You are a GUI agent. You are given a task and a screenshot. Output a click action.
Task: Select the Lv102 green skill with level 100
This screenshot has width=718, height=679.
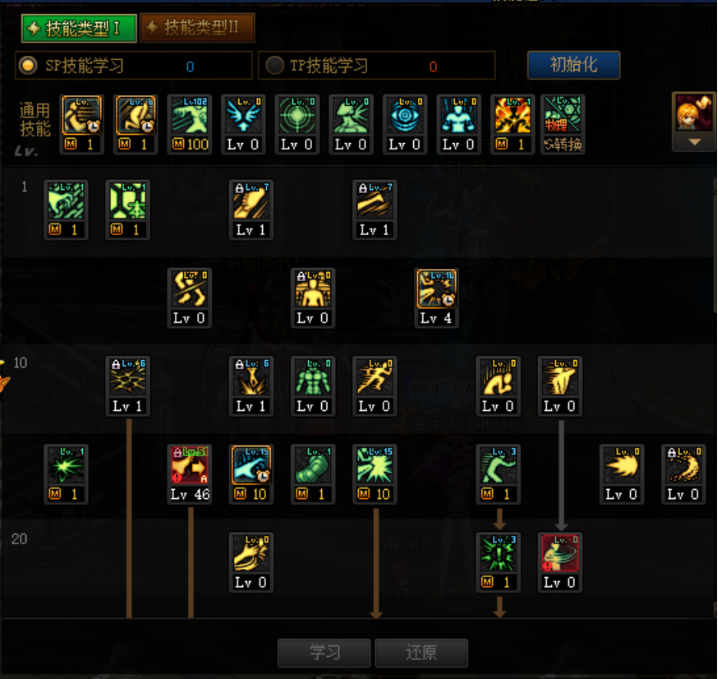pyautogui.click(x=190, y=115)
